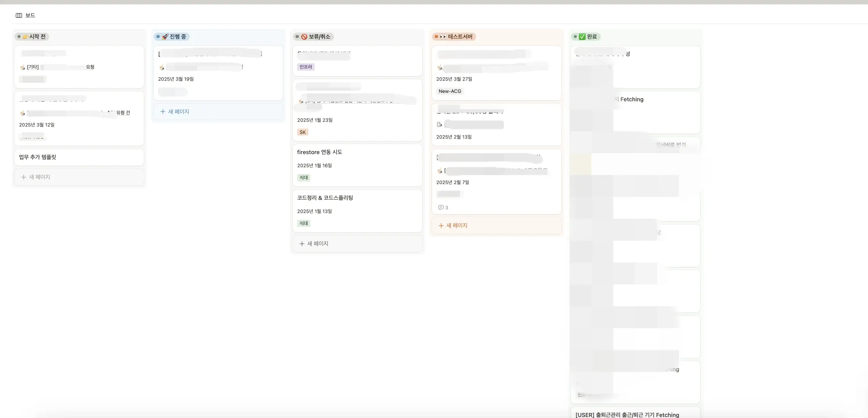Click the New-ACG tag
868x418 pixels.
click(449, 91)
